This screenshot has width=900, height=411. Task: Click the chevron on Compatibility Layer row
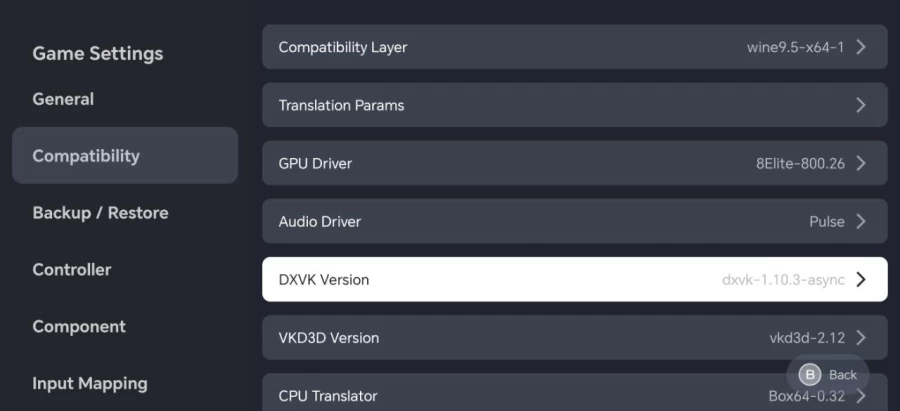tap(860, 47)
